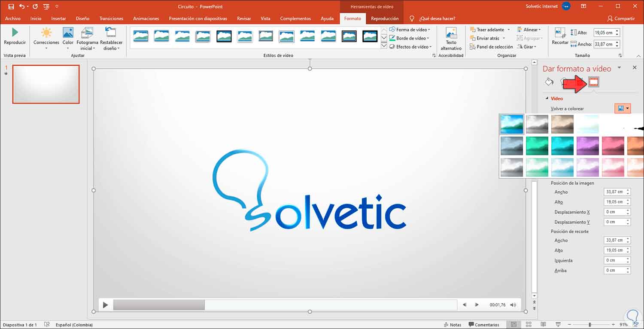Go to the next slide using double-down arrows

pos(534,308)
